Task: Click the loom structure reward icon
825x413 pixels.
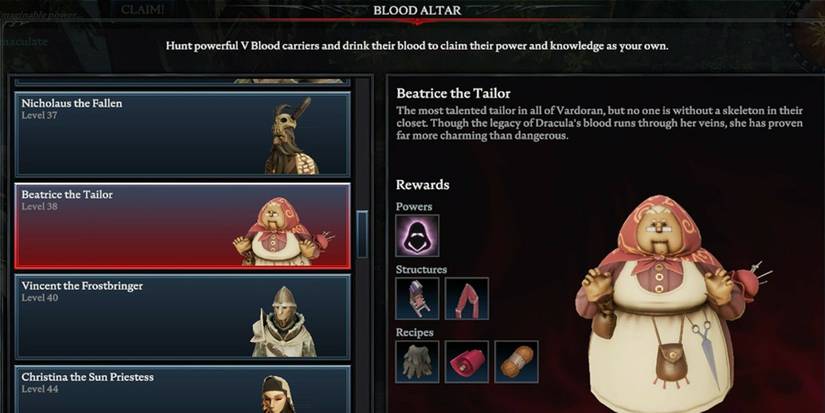Action: click(417, 298)
